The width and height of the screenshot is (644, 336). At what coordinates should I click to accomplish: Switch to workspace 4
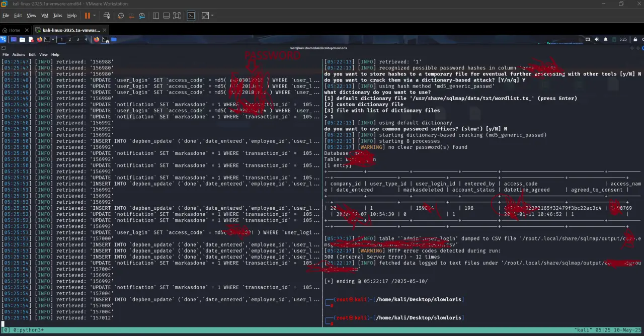(x=86, y=39)
